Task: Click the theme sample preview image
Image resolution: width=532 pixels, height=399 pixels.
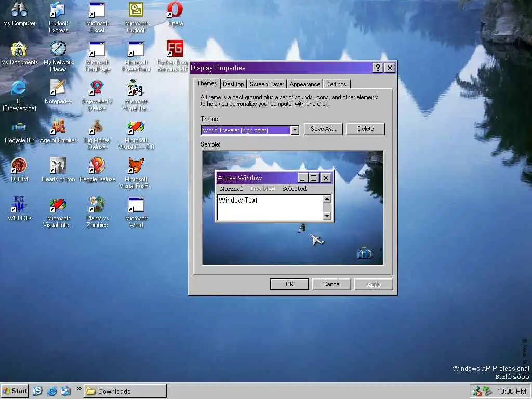Action: (293, 208)
